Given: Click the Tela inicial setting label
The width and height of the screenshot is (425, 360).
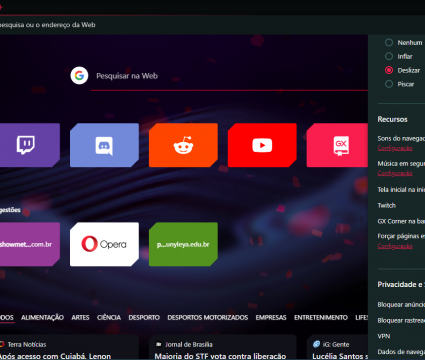Looking at the screenshot, I should tap(401, 189).
